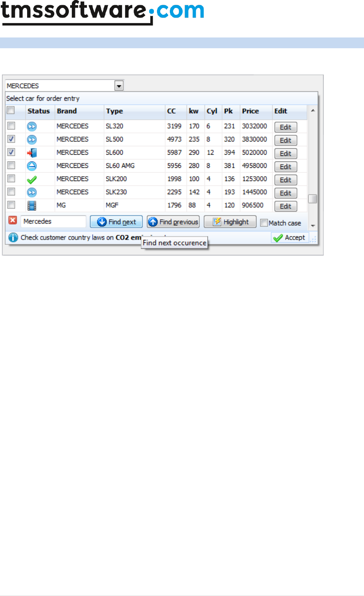Sort by the Brand column header

pyautogui.click(x=79, y=111)
